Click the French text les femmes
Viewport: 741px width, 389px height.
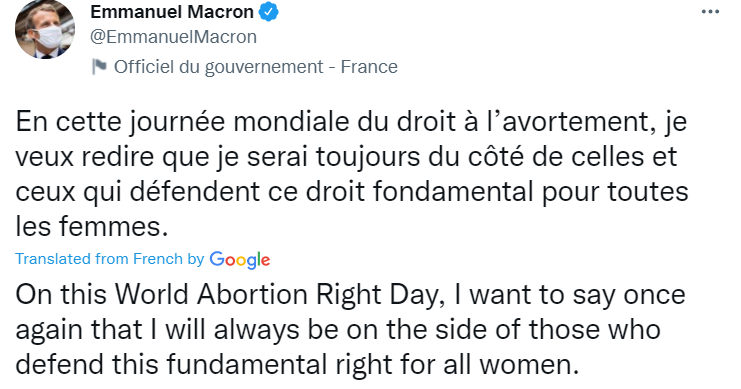pos(92,227)
